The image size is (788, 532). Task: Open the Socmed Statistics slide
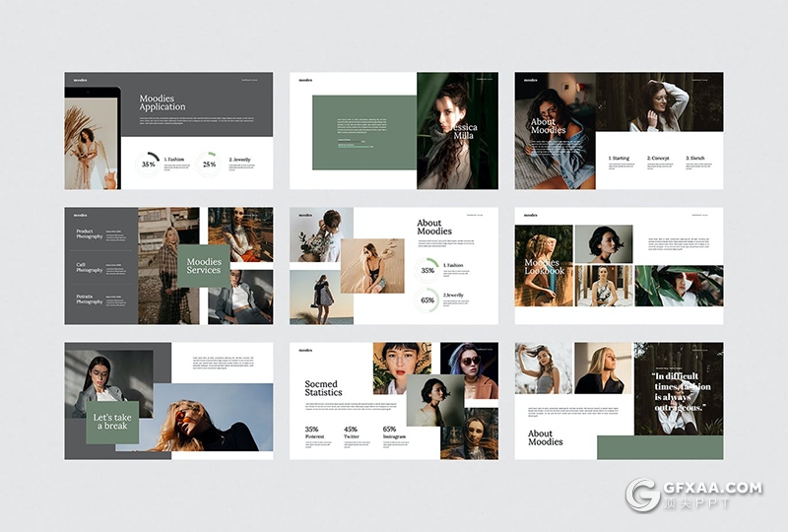pos(393,400)
